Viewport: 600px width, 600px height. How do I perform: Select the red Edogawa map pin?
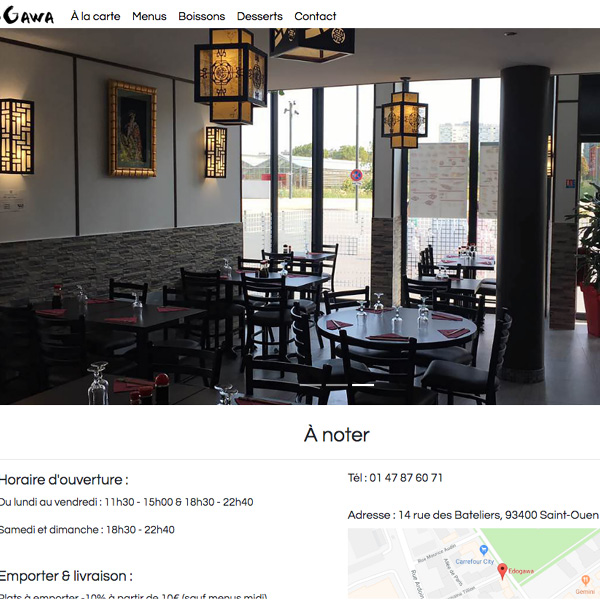502,571
